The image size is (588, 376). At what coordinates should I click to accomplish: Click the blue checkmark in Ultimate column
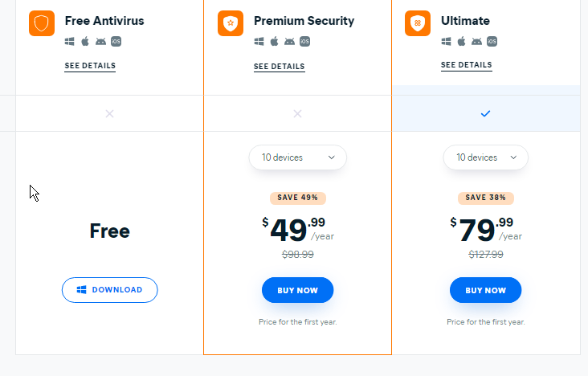point(486,113)
